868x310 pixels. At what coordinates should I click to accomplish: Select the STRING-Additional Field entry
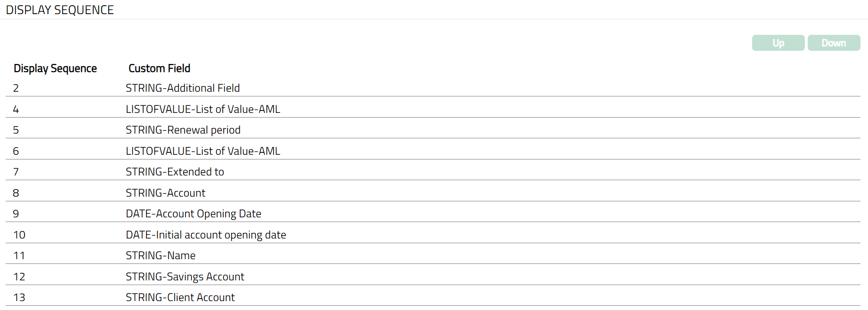[183, 88]
